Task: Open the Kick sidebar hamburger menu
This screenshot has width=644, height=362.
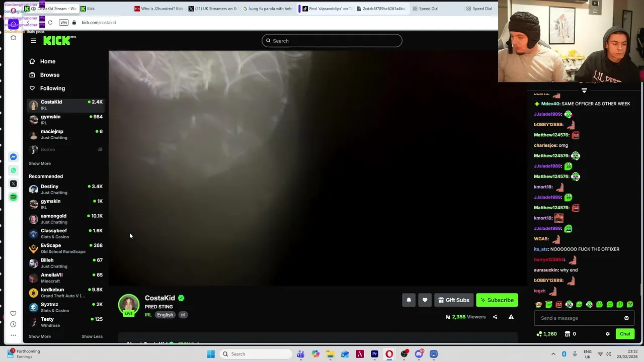Action: click(x=33, y=41)
